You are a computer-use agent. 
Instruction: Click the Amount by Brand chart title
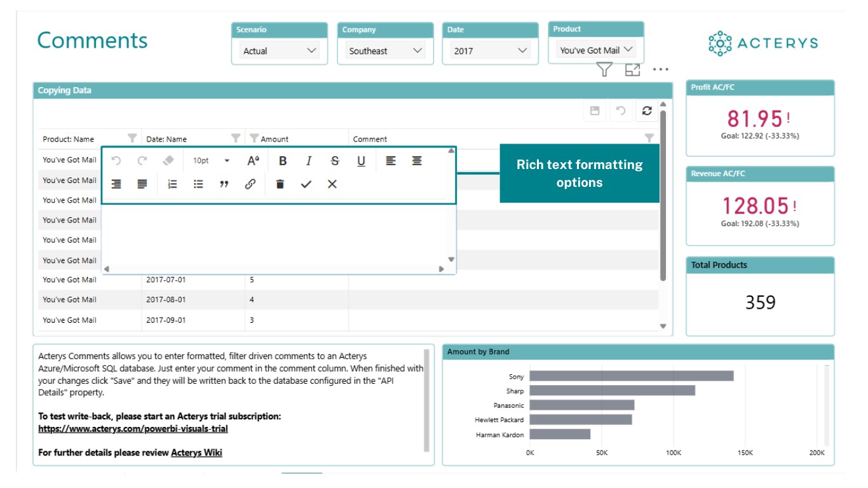[478, 351]
